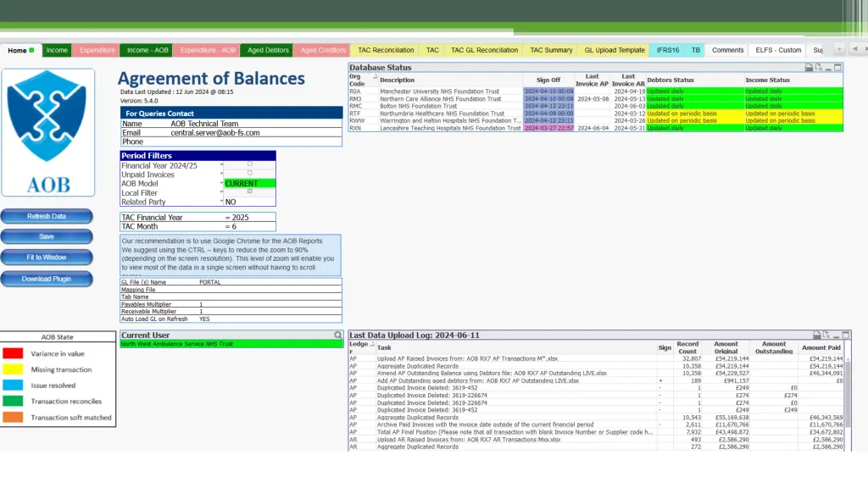Go to the Aged Creditors tab
The width and height of the screenshot is (868, 488).
pyautogui.click(x=323, y=50)
